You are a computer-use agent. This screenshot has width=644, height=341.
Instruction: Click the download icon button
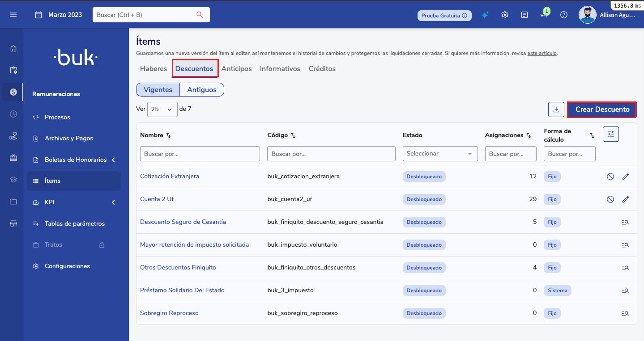pyautogui.click(x=556, y=109)
